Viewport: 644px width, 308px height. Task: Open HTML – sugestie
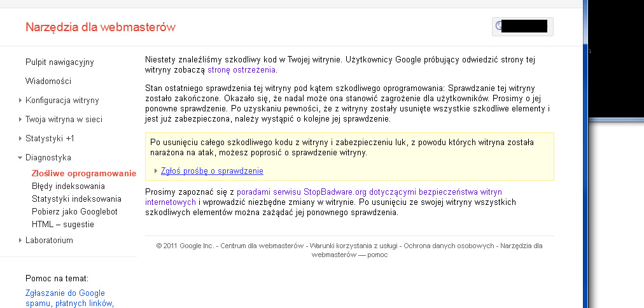63,224
